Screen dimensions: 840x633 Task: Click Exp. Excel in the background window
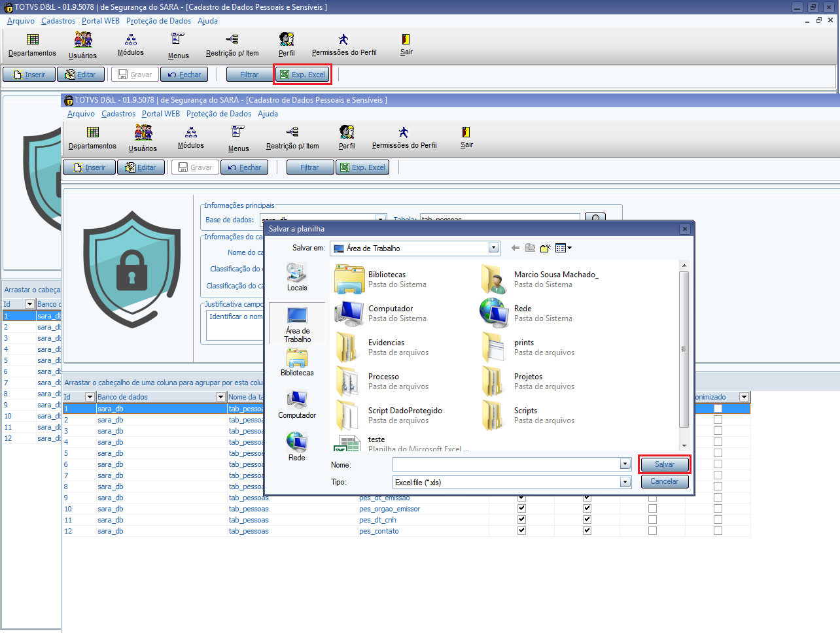(303, 75)
